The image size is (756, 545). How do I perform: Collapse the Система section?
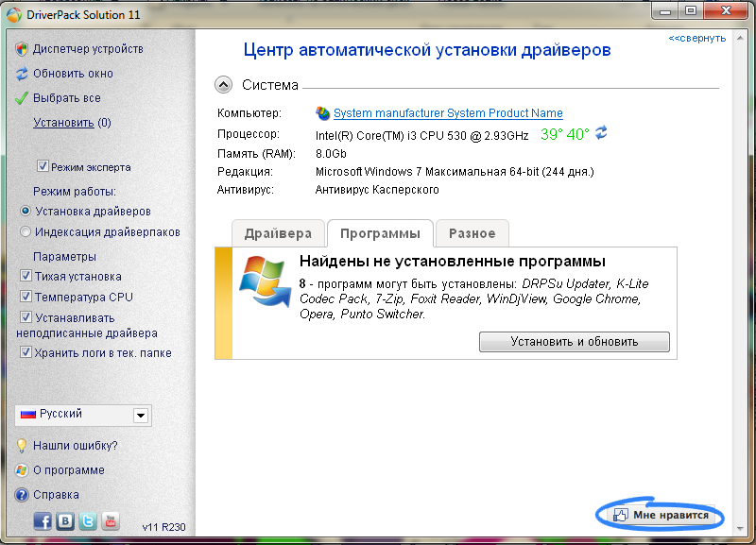[223, 85]
